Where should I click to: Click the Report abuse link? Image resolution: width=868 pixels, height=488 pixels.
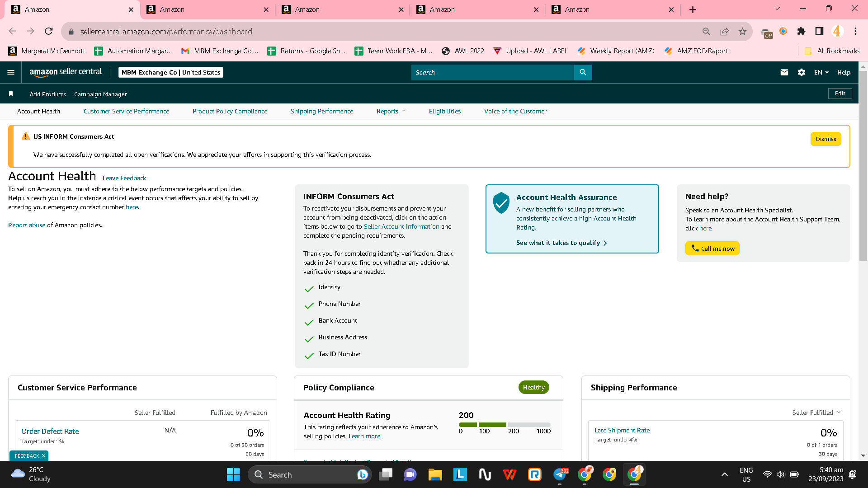tap(27, 225)
